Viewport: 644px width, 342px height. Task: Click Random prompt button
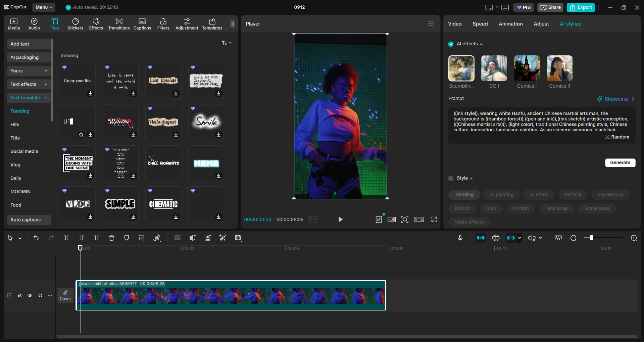coord(617,137)
